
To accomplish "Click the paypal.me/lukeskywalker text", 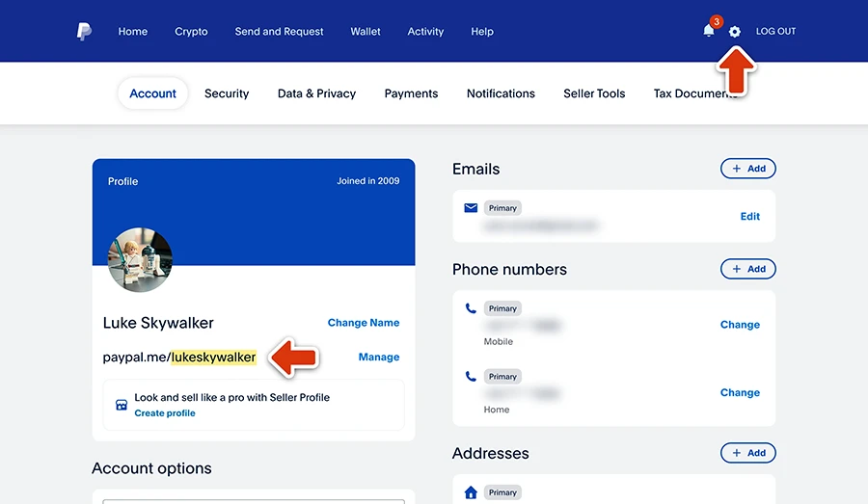I will [179, 358].
